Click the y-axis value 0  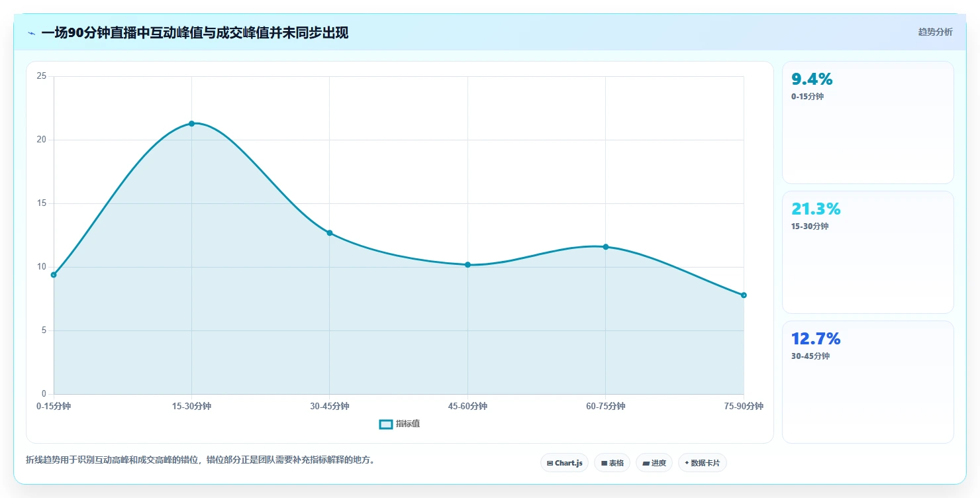coord(44,394)
